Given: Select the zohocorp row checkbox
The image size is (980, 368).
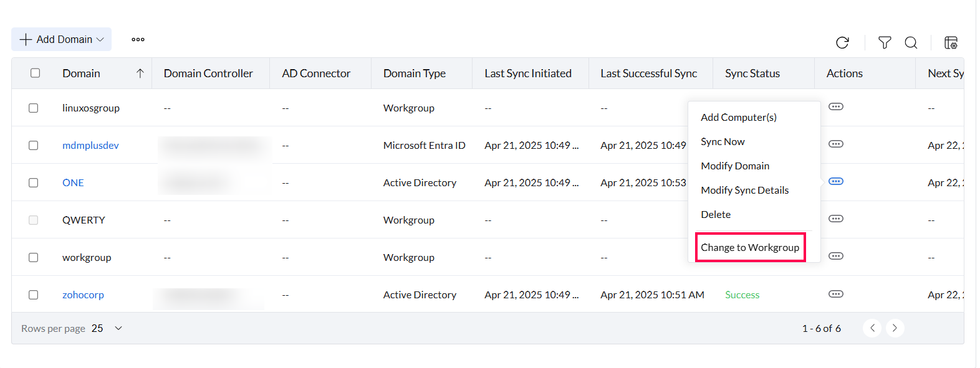Looking at the screenshot, I should click(x=34, y=295).
